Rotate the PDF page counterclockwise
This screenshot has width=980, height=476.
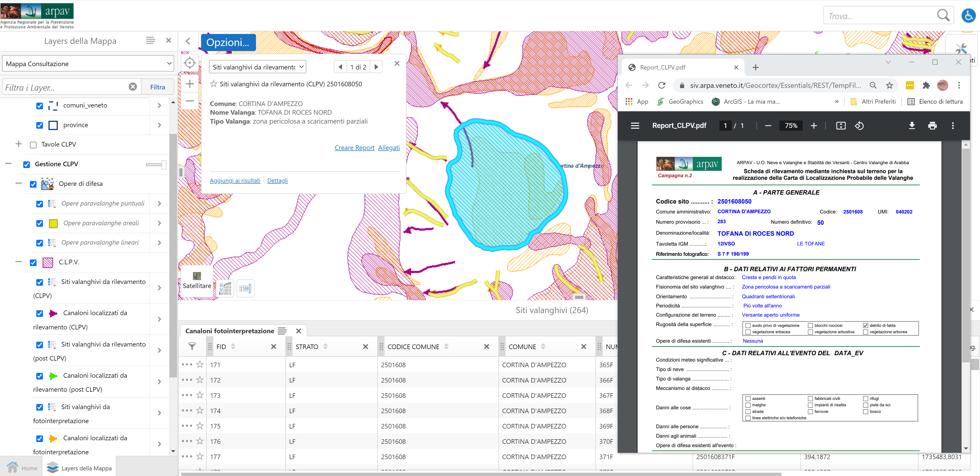pos(859,125)
